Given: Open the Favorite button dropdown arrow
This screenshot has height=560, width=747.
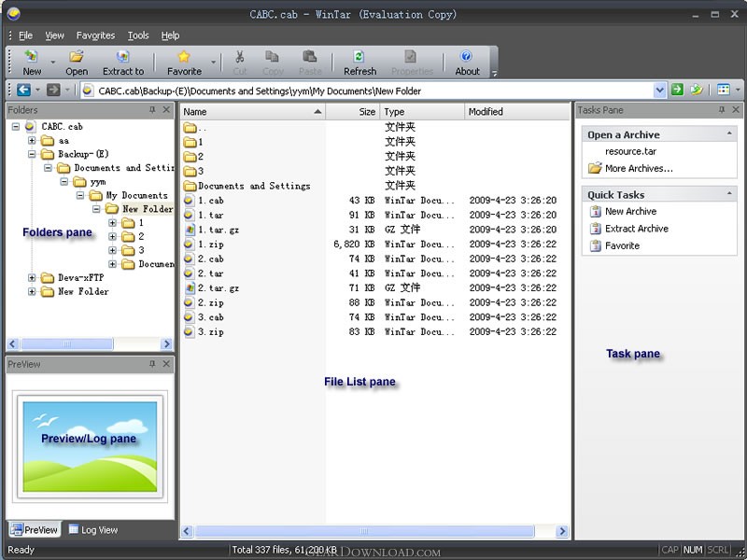Looking at the screenshot, I should point(214,62).
